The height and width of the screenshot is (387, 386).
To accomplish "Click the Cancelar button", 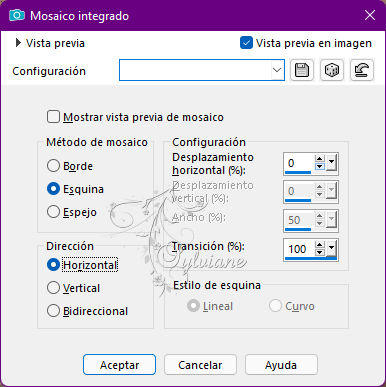I will (x=200, y=365).
